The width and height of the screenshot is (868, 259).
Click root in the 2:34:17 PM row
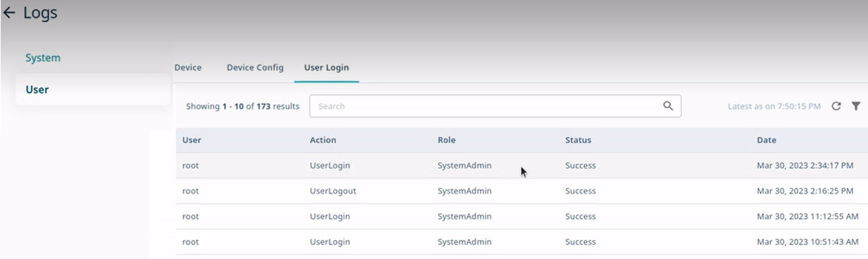[x=190, y=165]
